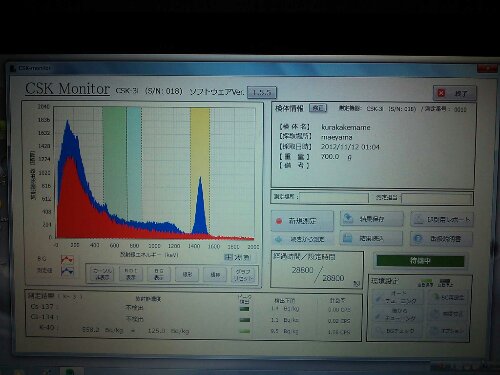Click the BG red graph legend icon
500x375 pixels.
tap(67, 259)
